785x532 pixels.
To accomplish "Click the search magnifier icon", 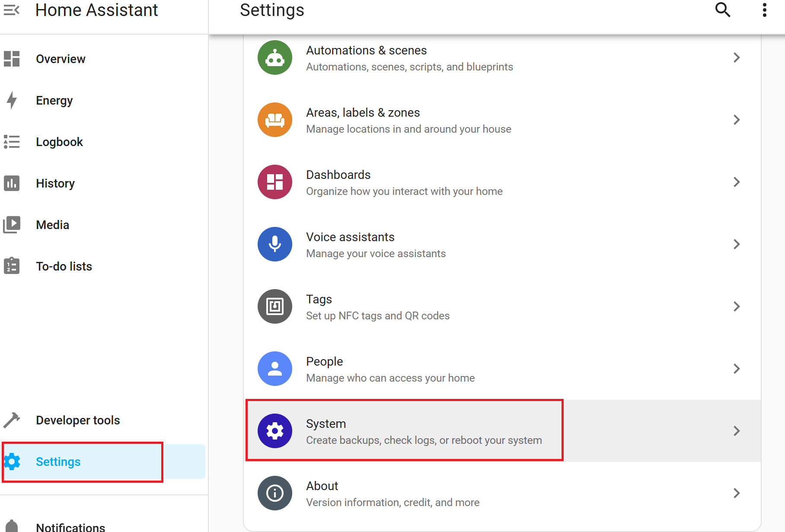I will click(x=722, y=10).
